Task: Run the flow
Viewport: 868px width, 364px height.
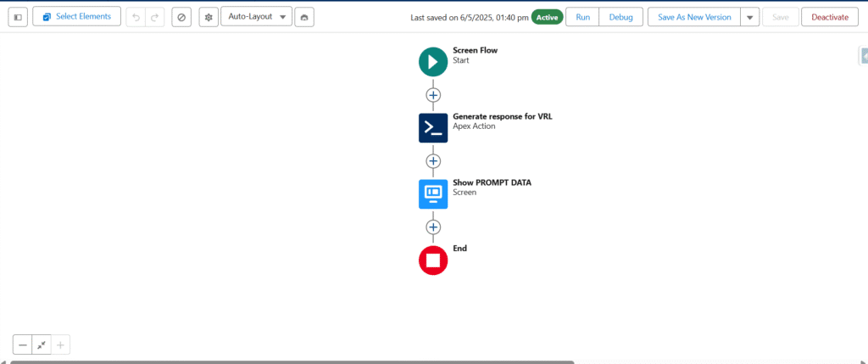Action: tap(582, 17)
